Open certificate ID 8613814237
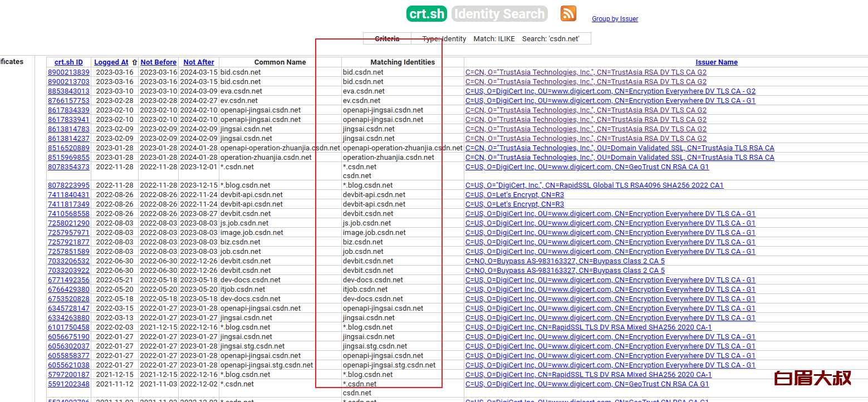868x402 pixels. point(68,139)
